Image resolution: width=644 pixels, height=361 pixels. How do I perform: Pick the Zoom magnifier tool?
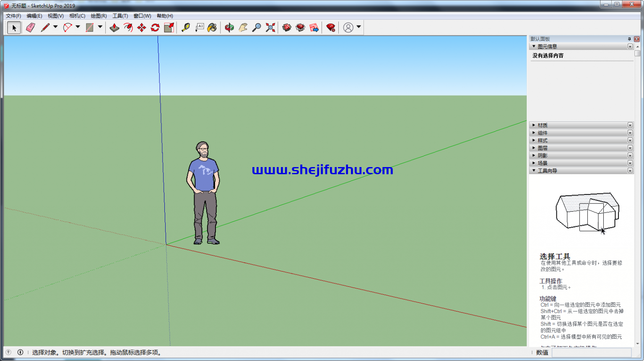pyautogui.click(x=257, y=28)
